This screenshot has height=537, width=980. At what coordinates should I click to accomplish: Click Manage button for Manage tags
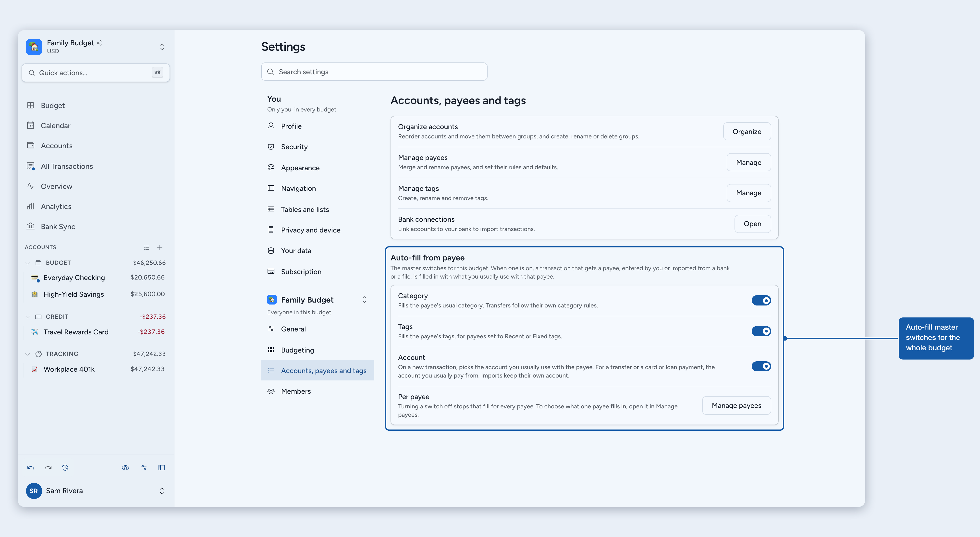click(748, 193)
